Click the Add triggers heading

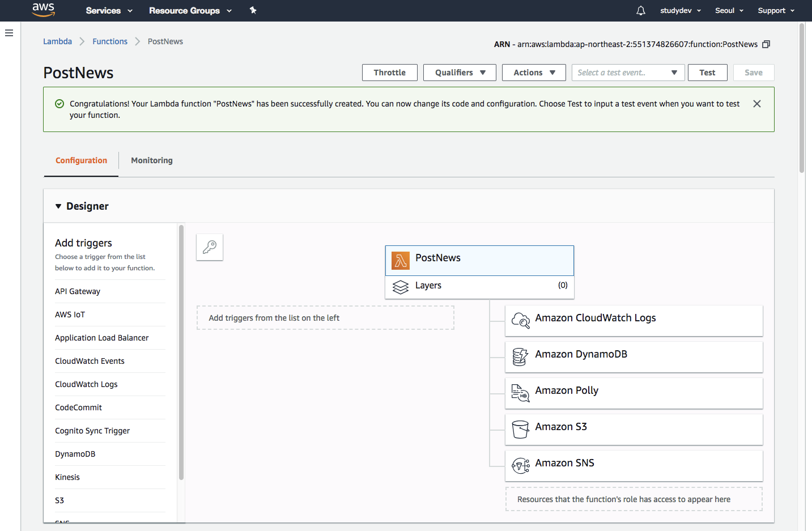click(83, 243)
